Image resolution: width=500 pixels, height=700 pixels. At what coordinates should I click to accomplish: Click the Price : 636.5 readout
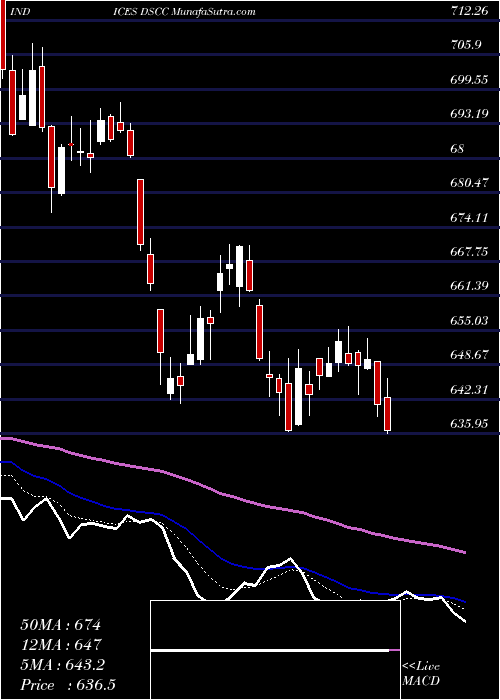click(70, 685)
